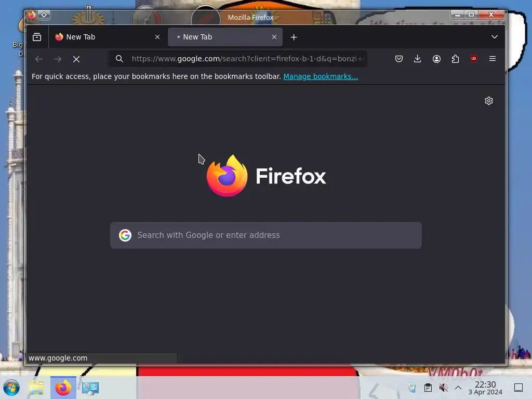Go back one page arrow
Image resolution: width=532 pixels, height=399 pixels.
[x=39, y=59]
